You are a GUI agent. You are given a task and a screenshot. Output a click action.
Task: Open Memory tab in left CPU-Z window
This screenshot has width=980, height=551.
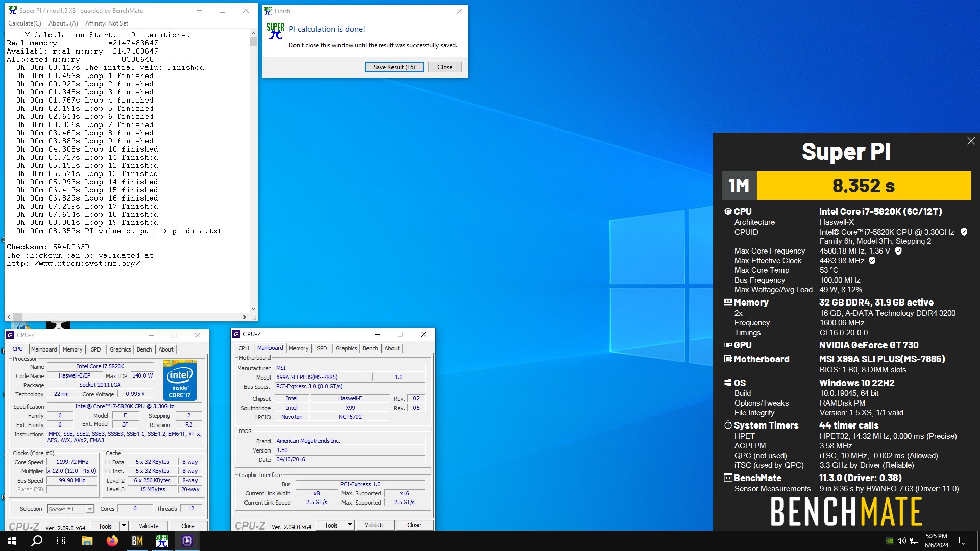coord(72,349)
